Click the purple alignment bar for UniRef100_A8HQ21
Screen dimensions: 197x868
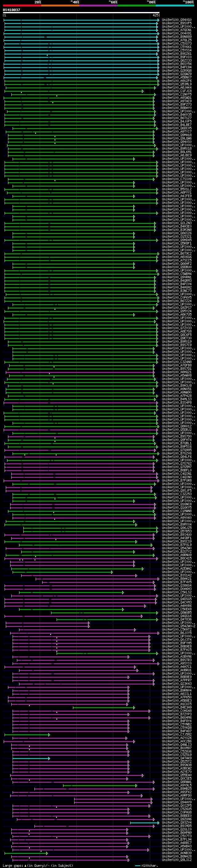[x=80, y=372]
